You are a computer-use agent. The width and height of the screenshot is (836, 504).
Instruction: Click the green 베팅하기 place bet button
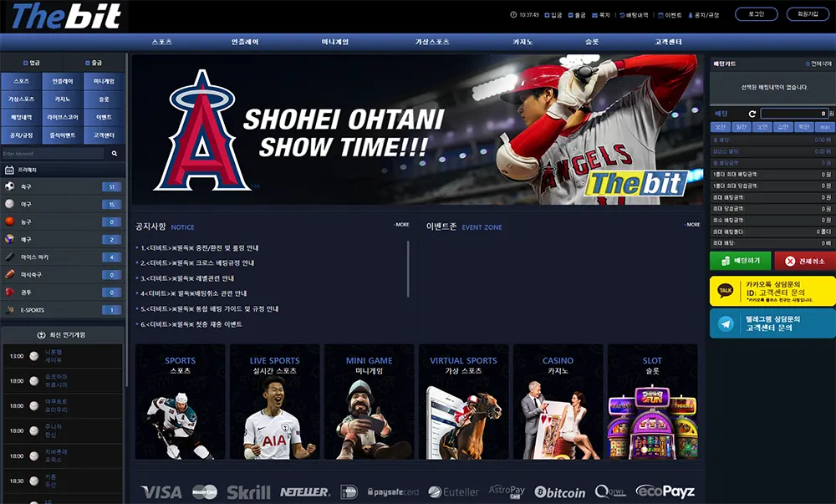pyautogui.click(x=740, y=261)
